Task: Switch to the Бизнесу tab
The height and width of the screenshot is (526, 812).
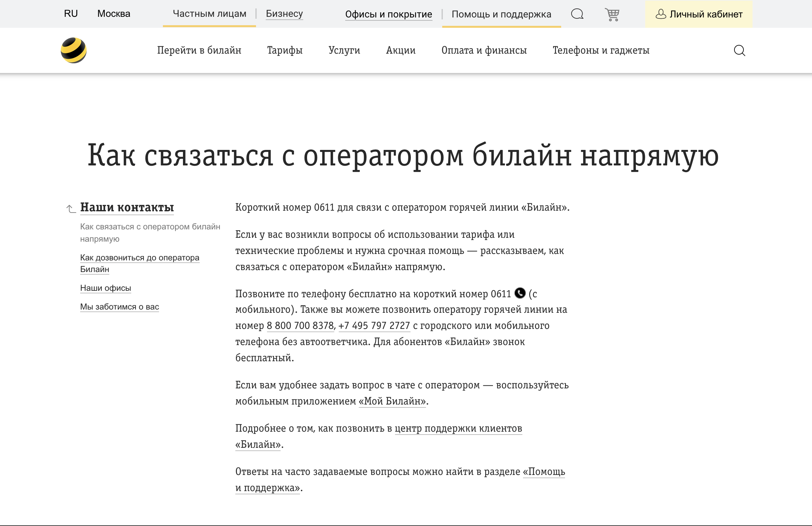Action: 284,14
